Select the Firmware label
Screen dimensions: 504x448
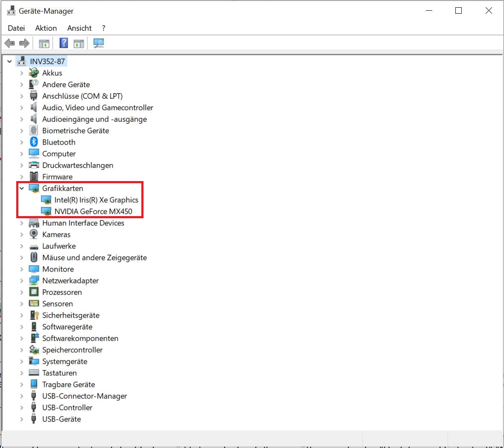click(x=57, y=177)
